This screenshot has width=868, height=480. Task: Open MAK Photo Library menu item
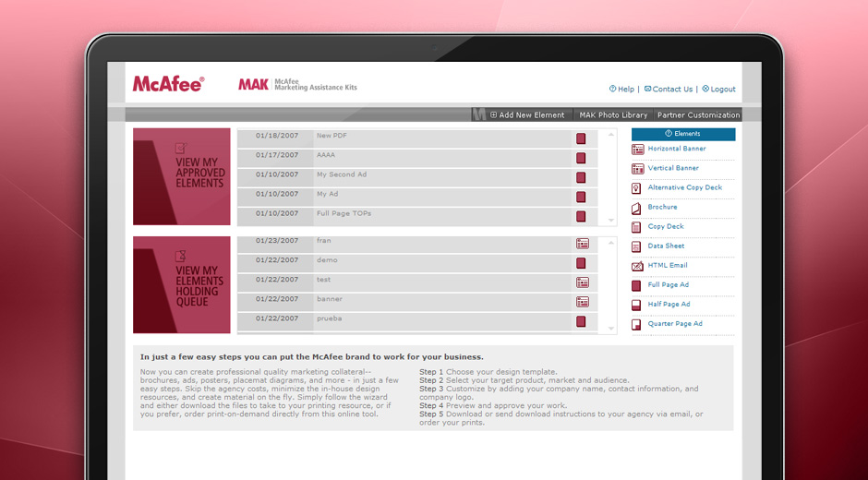point(613,115)
